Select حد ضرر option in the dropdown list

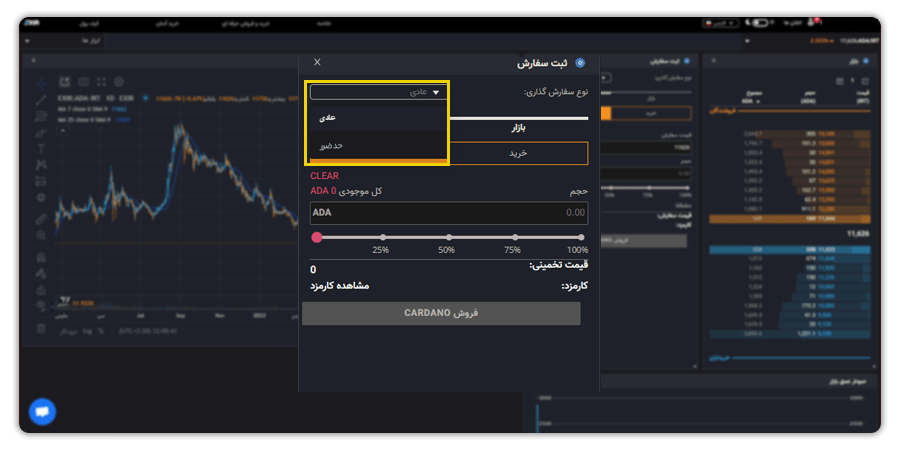[x=378, y=145]
